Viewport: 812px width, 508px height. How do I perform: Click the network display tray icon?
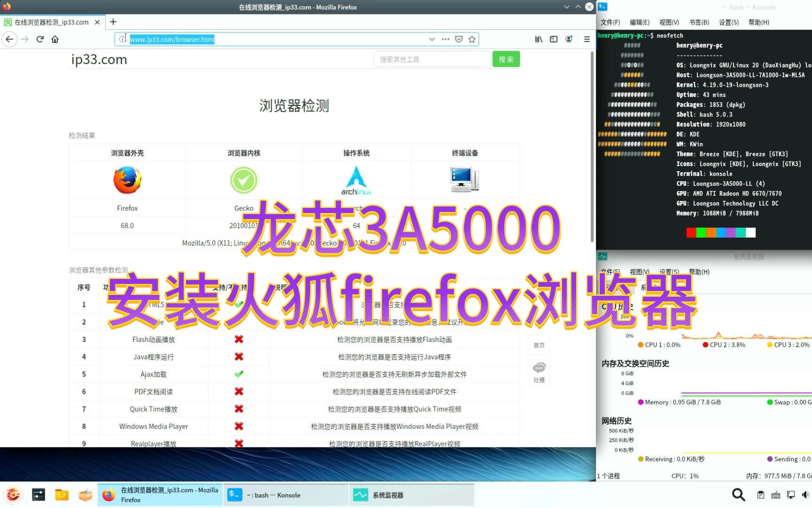791,495
